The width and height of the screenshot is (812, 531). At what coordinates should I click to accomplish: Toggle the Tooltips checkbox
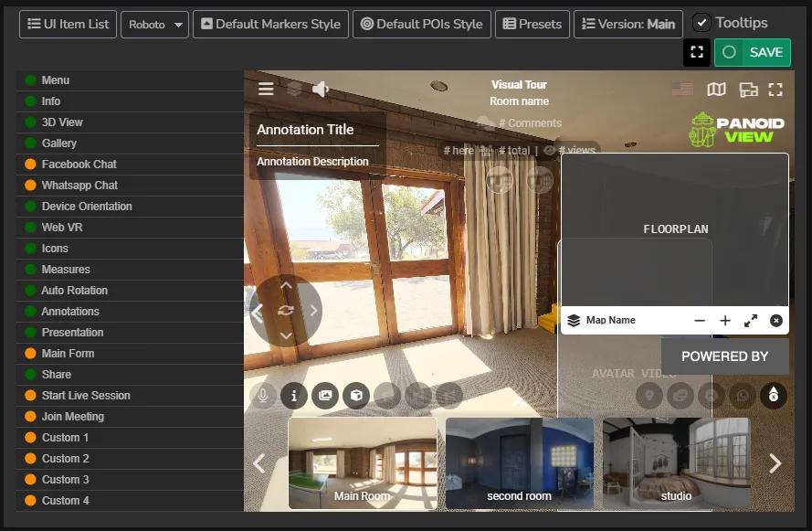click(702, 22)
